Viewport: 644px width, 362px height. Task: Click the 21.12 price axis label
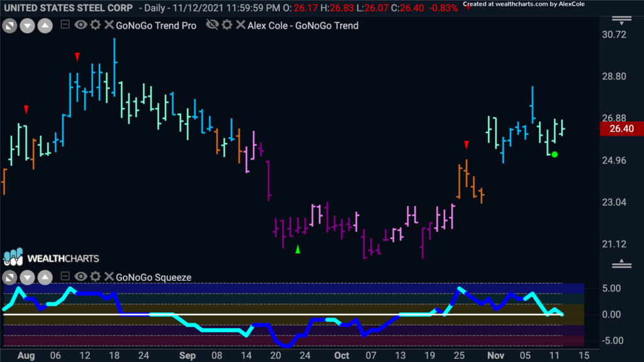pyautogui.click(x=614, y=244)
